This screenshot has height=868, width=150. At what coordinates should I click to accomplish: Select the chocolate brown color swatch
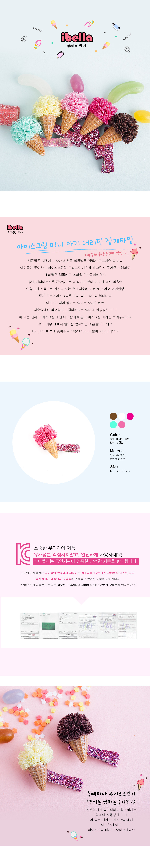click(x=113, y=416)
